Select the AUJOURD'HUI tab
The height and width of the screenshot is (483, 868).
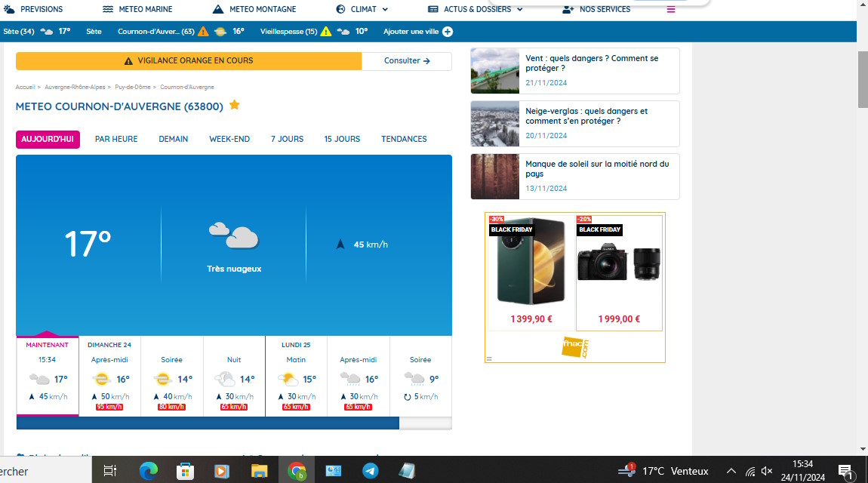[48, 140]
